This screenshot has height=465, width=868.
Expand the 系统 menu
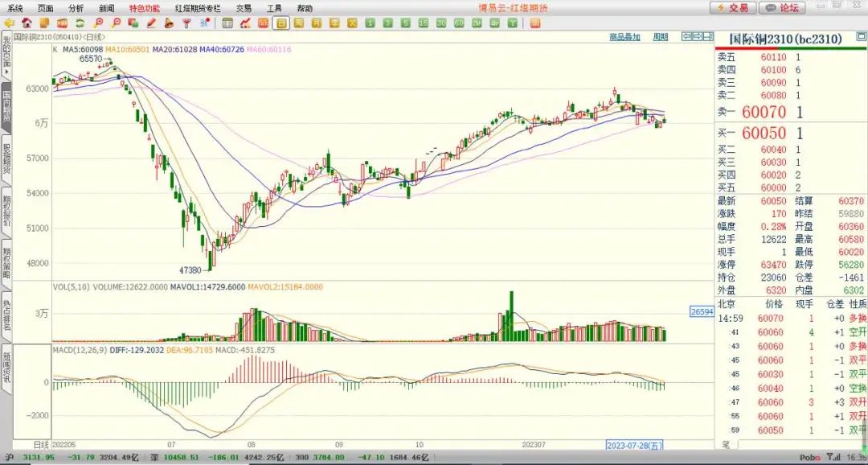pos(15,7)
